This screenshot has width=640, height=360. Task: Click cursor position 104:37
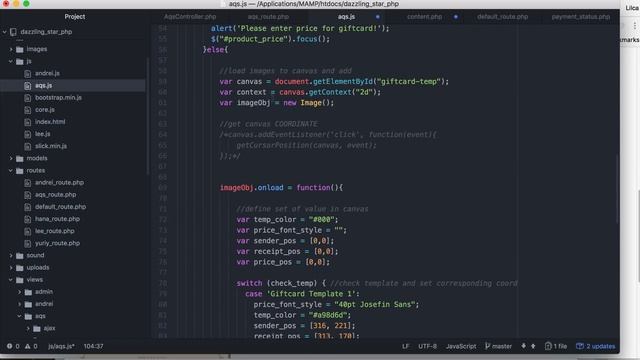coord(93,346)
